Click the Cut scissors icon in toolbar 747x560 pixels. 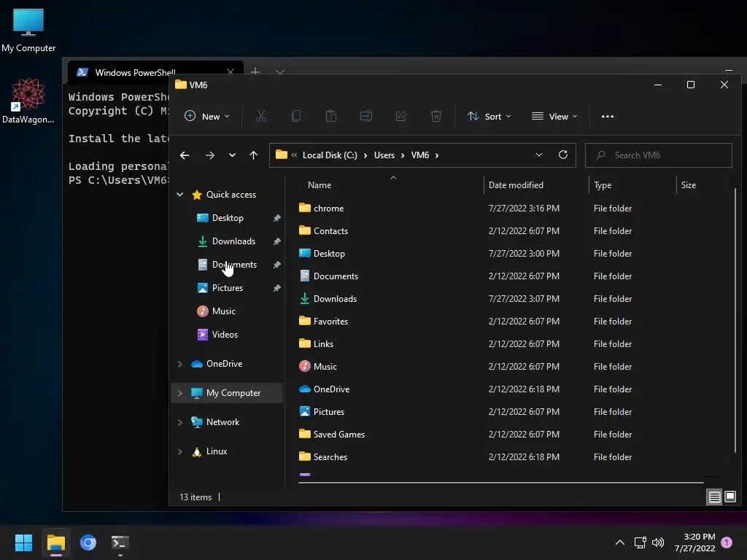[x=261, y=116]
